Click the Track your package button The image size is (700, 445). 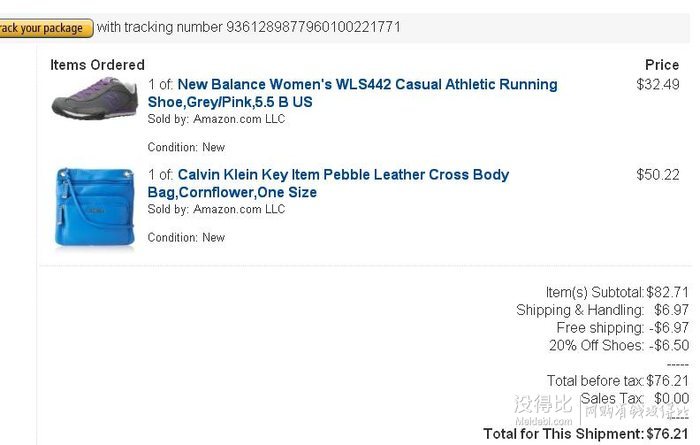tap(46, 28)
